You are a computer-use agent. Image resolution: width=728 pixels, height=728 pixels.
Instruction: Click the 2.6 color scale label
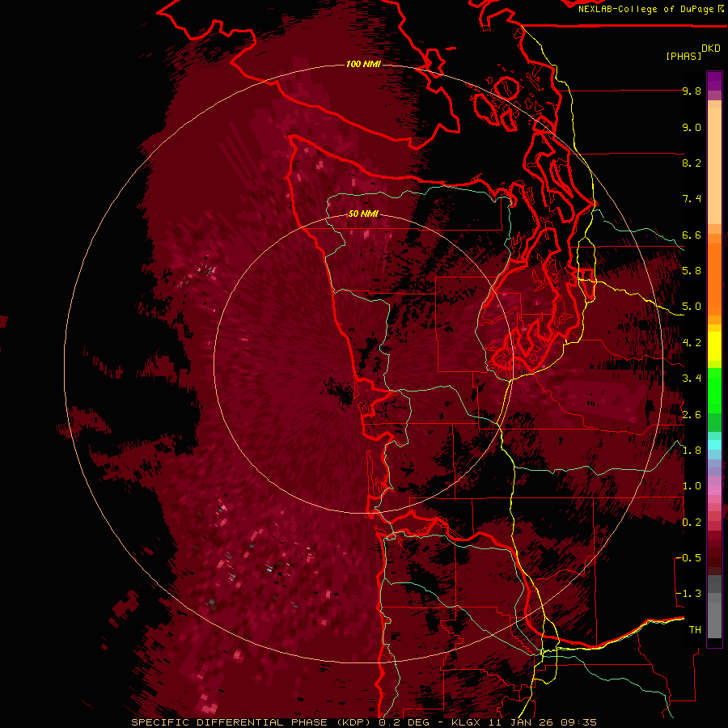[692, 415]
